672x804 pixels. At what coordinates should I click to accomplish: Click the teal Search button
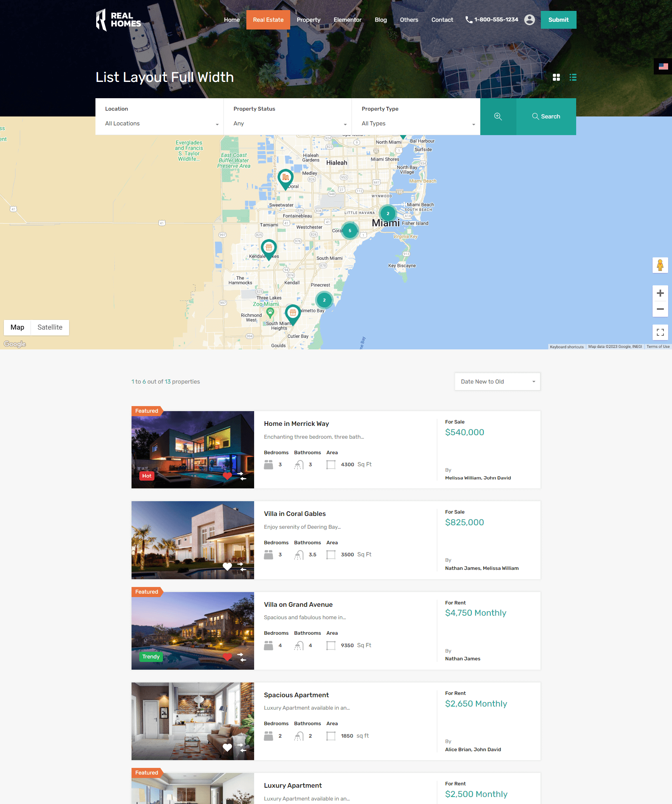tap(546, 116)
